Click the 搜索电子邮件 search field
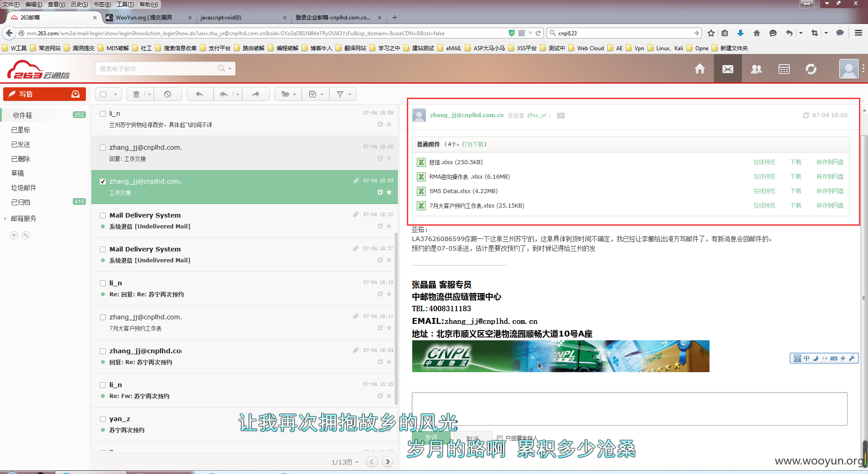868x474 pixels. (x=156, y=69)
